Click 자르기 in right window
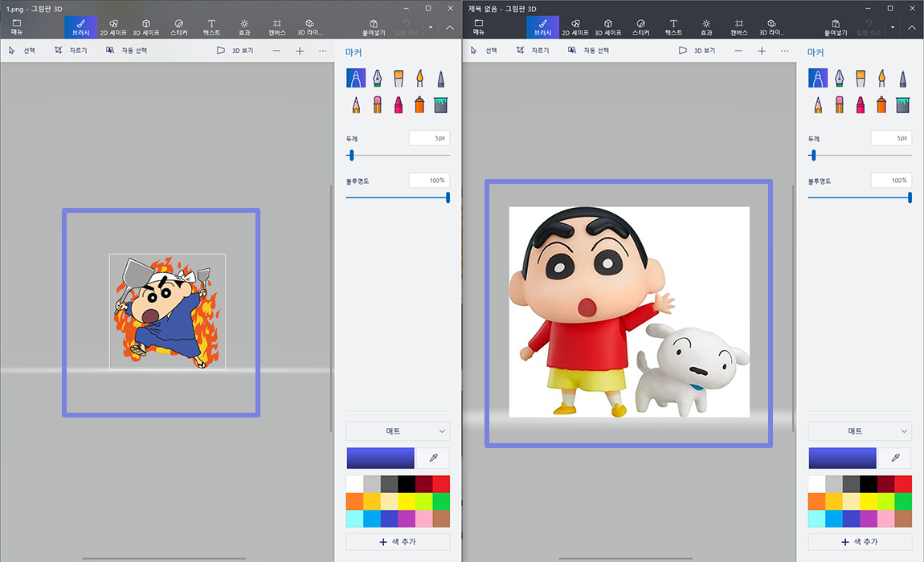924x562 pixels. (533, 51)
